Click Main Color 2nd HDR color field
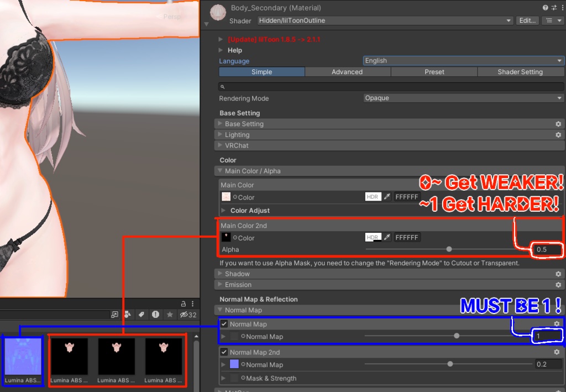 [373, 237]
